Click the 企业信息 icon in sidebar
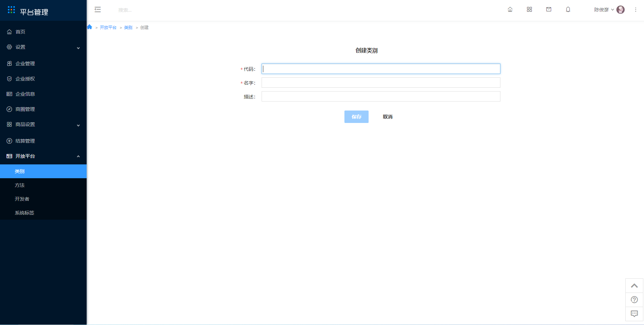The image size is (644, 325). (9, 94)
